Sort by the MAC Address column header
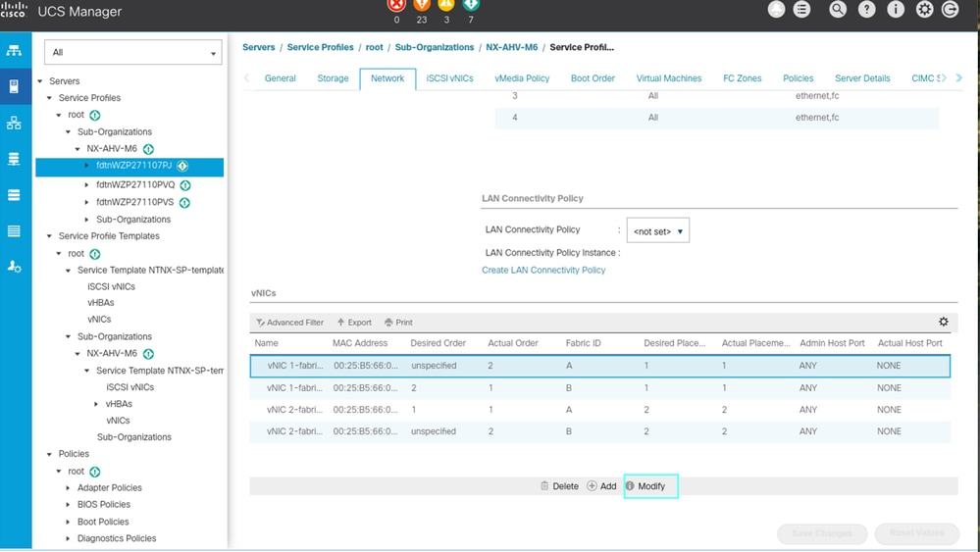The width and height of the screenshot is (980, 552). pyautogui.click(x=360, y=343)
